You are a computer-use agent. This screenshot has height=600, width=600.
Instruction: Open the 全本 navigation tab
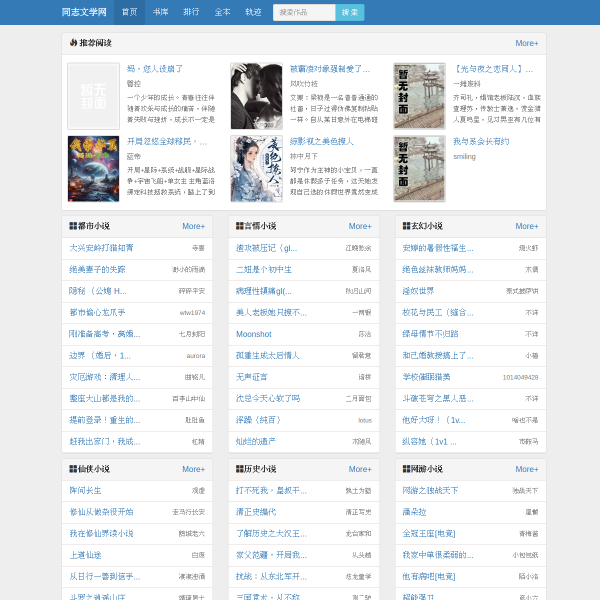[x=222, y=12]
